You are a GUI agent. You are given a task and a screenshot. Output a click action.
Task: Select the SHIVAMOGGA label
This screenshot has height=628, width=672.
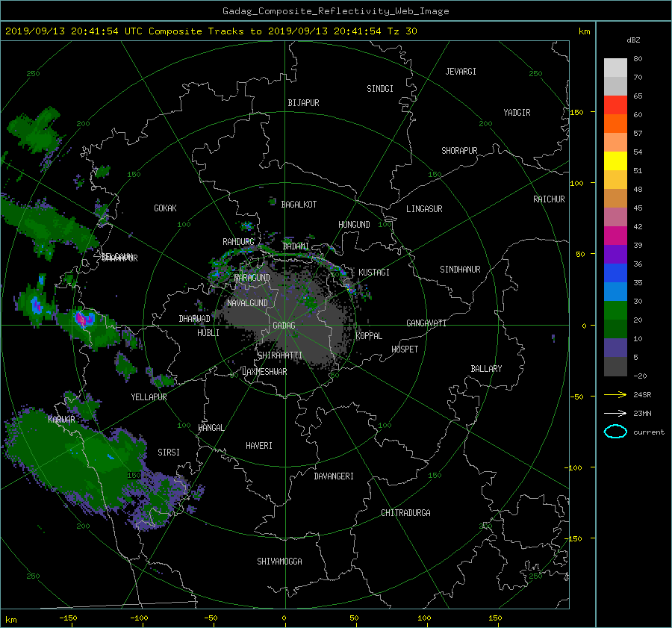279,561
